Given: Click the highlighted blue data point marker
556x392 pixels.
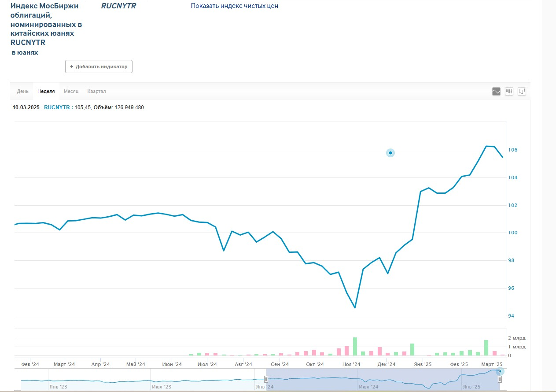Looking at the screenshot, I should coord(390,153).
